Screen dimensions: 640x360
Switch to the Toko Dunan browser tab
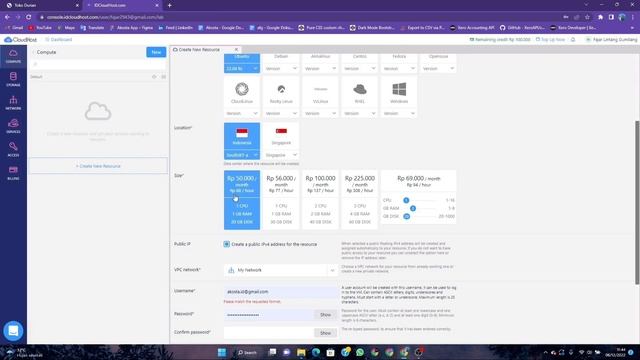pyautogui.click(x=42, y=5)
